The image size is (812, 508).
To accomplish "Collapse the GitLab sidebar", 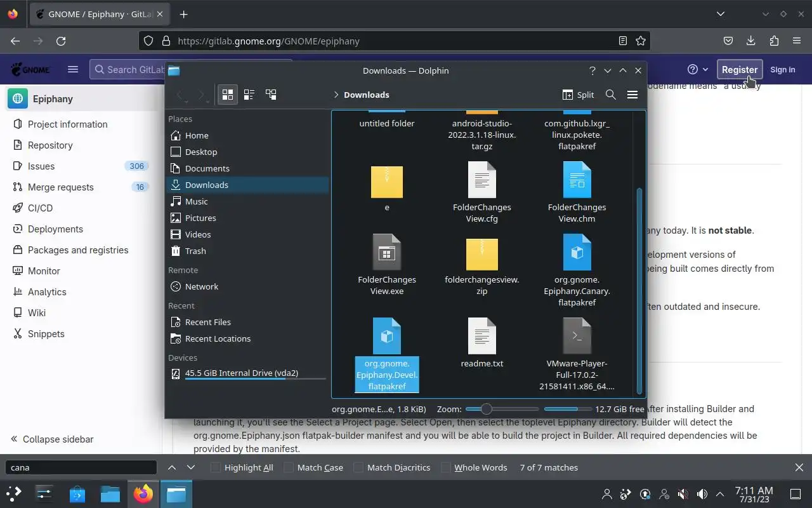I will coord(52,439).
